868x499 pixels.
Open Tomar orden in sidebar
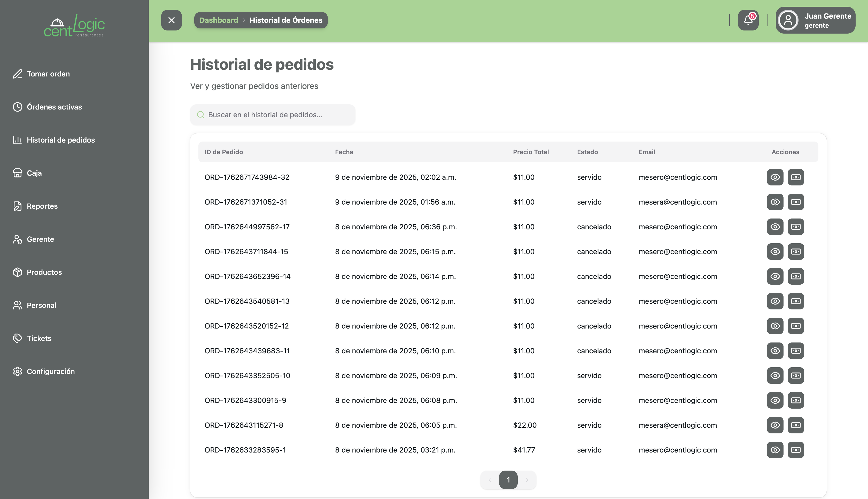[48, 74]
